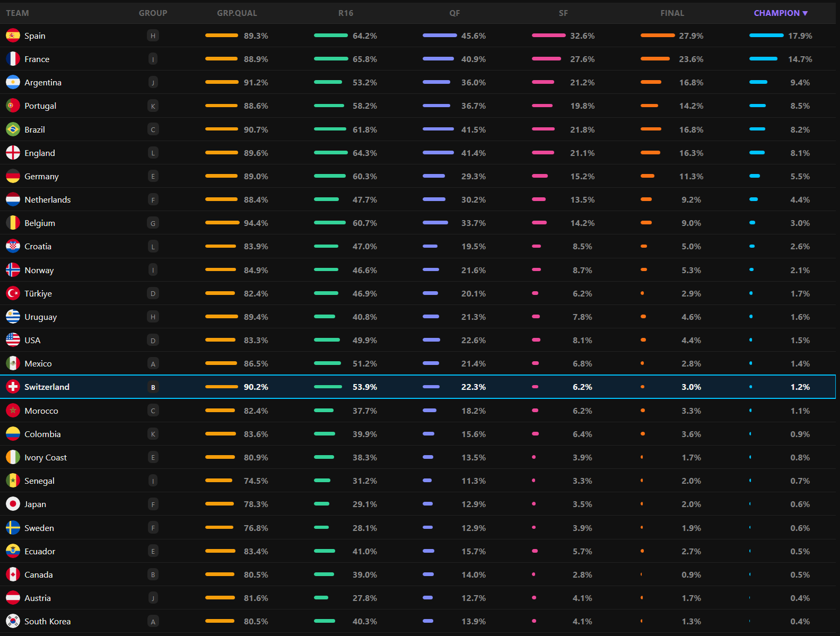Click France's R16 probability bar
840x636 pixels.
331,59
